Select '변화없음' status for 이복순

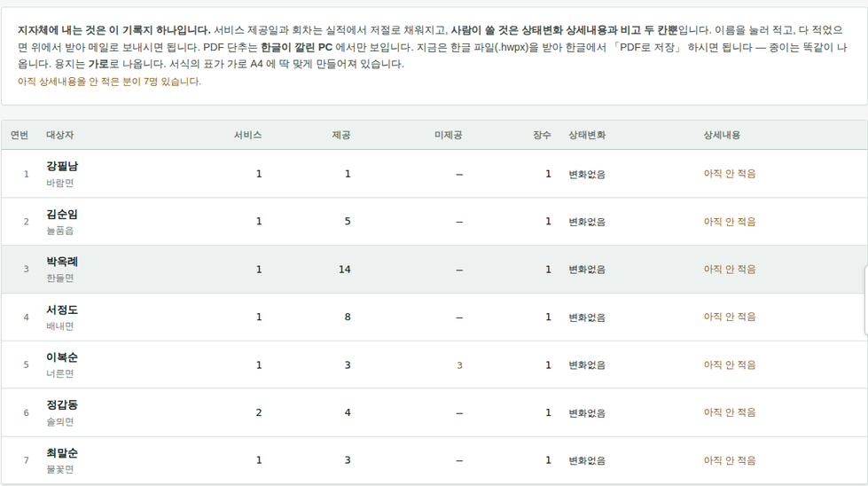(587, 365)
